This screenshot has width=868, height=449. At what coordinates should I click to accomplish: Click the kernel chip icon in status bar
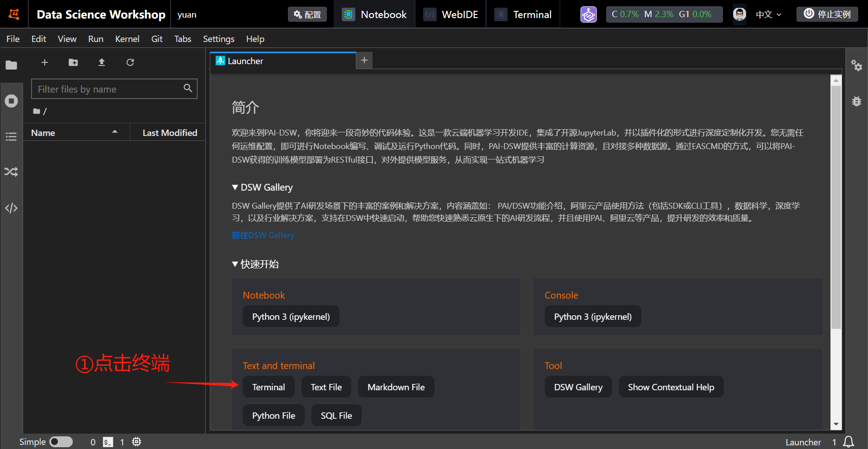(137, 442)
